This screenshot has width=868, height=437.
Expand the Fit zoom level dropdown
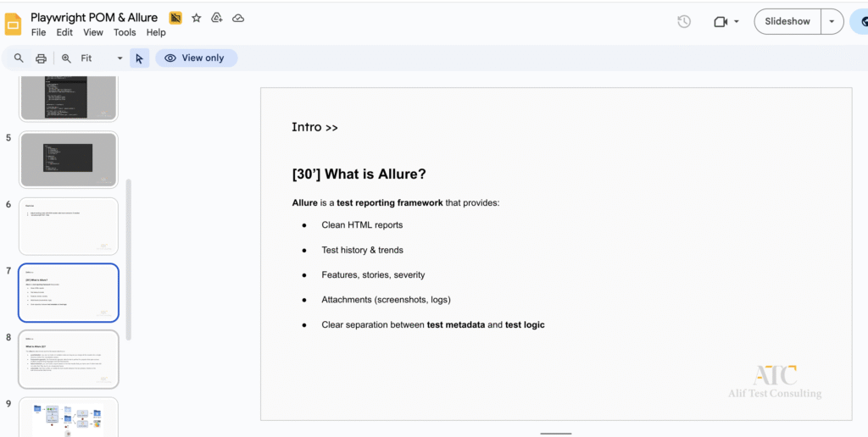coord(120,58)
